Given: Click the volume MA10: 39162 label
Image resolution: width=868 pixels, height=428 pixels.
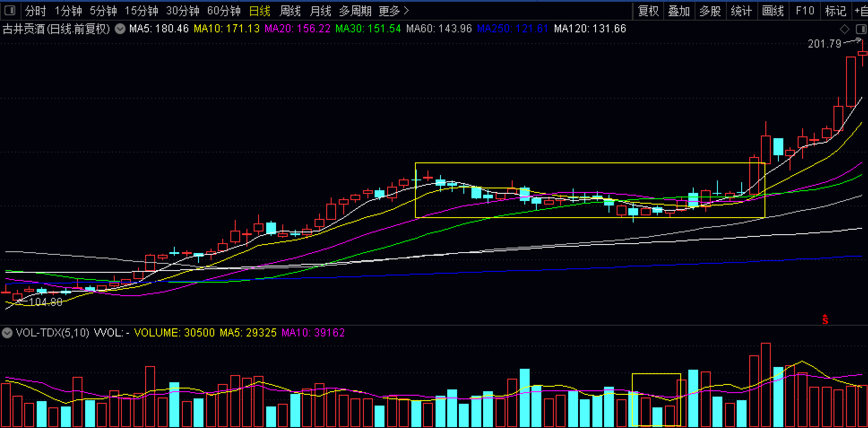Looking at the screenshot, I should 313,333.
